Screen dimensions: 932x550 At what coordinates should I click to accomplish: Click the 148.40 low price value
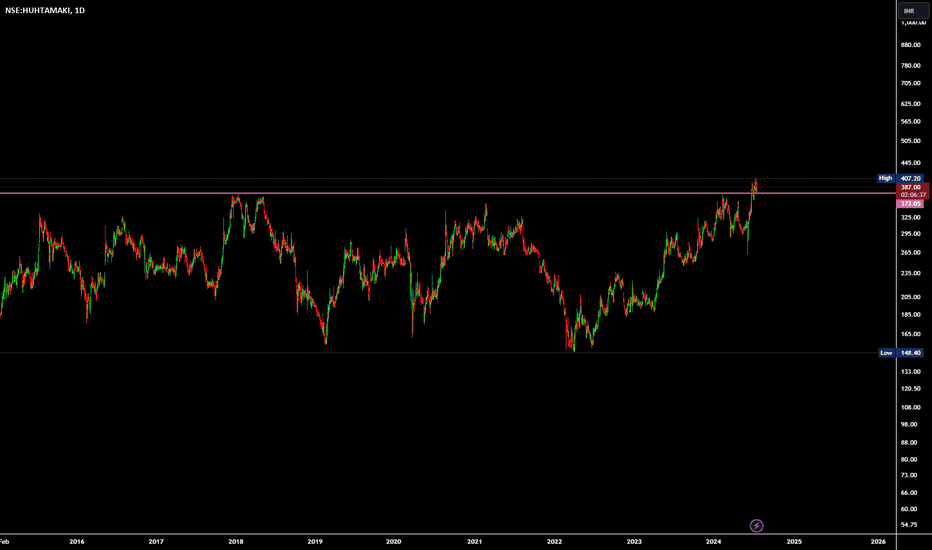911,353
